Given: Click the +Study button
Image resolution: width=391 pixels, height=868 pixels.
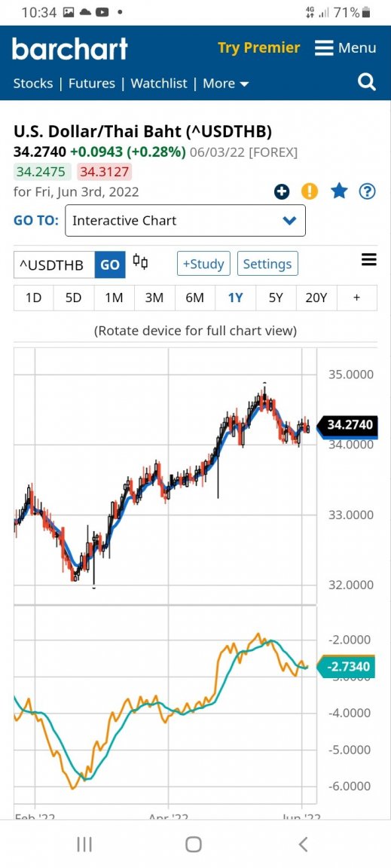Looking at the screenshot, I should [204, 264].
